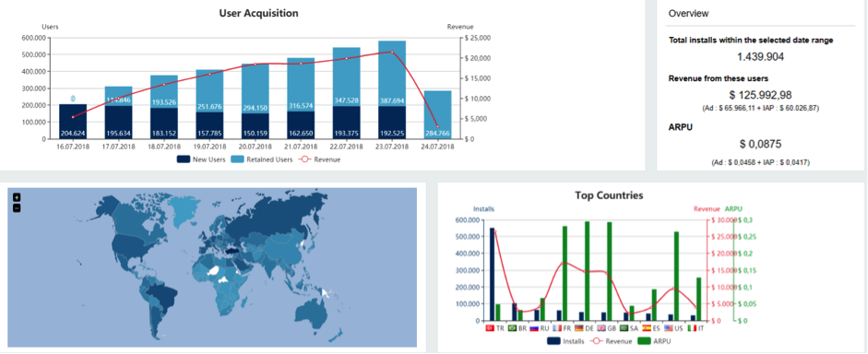The width and height of the screenshot is (868, 354).
Task: Click the Top Countries chart title
Action: click(609, 195)
